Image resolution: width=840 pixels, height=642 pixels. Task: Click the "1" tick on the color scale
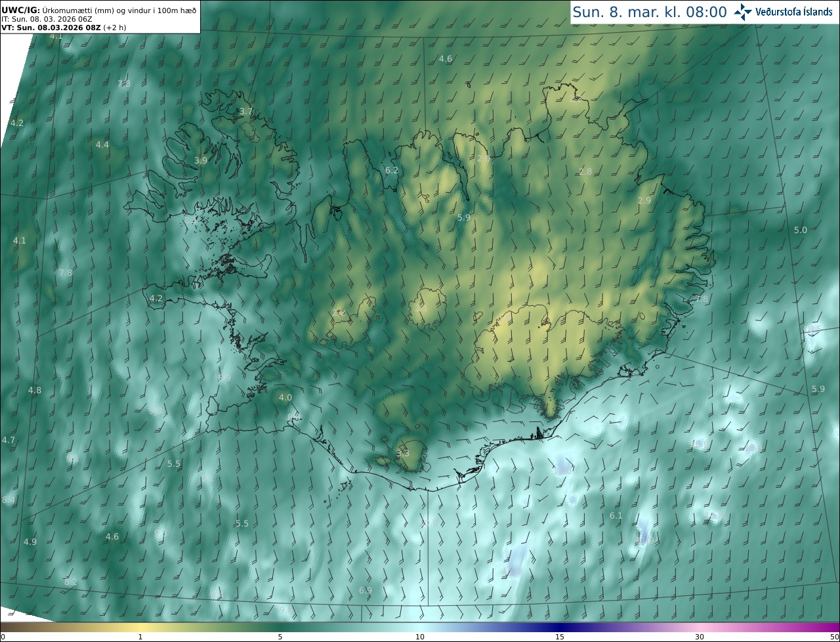coord(140,637)
